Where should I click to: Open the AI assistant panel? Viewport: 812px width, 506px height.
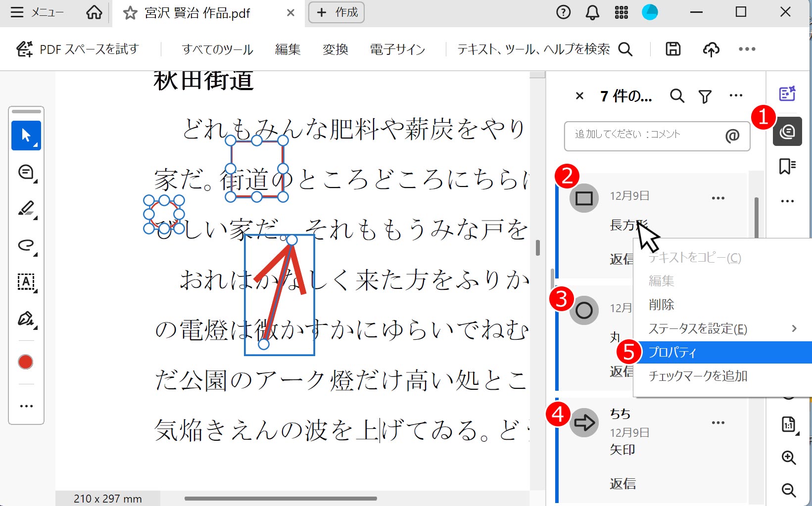788,93
